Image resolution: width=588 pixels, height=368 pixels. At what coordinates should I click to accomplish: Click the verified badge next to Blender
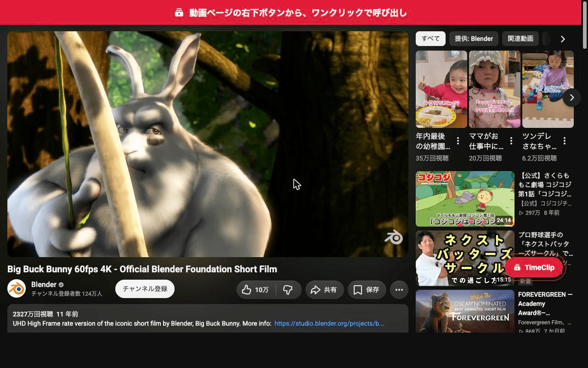pos(61,285)
